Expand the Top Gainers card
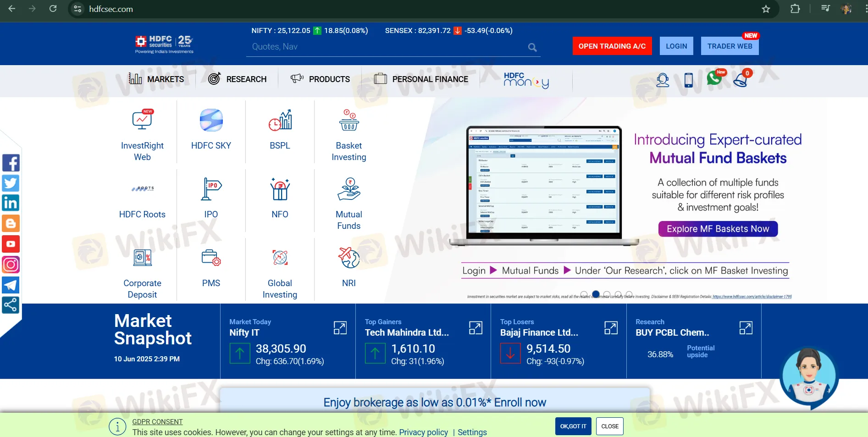Image resolution: width=868 pixels, height=437 pixels. coord(475,328)
